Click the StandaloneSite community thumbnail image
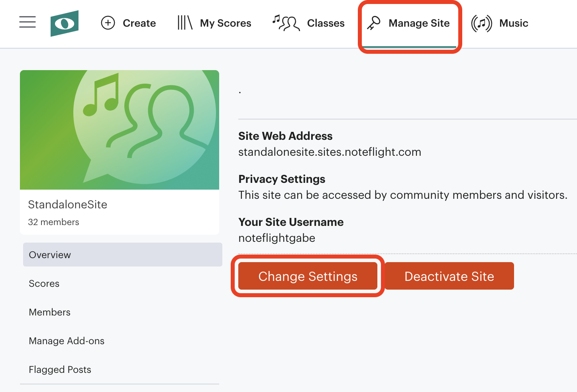 pos(120,130)
